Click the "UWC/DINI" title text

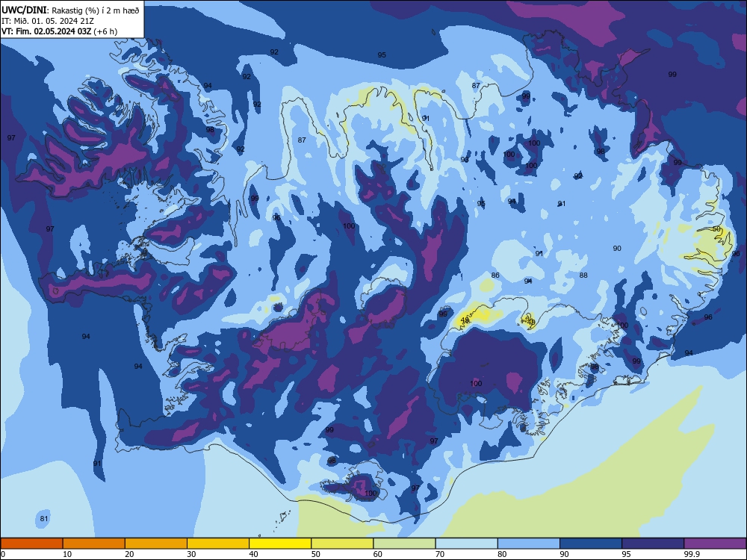25,10
